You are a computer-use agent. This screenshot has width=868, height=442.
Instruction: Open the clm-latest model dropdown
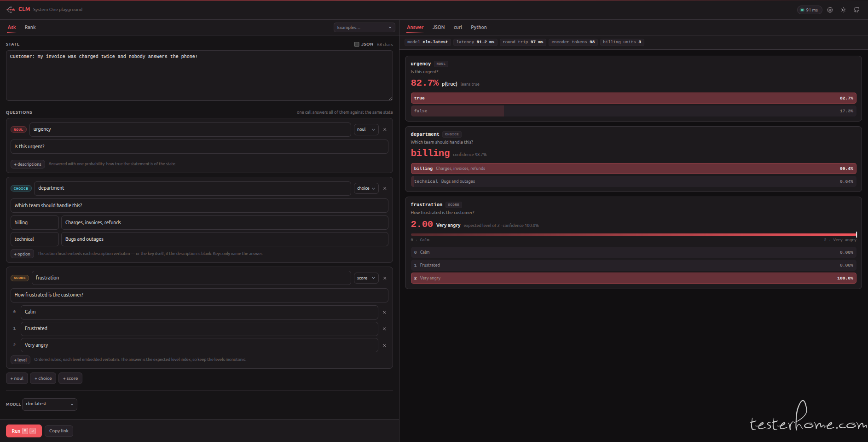coord(50,404)
